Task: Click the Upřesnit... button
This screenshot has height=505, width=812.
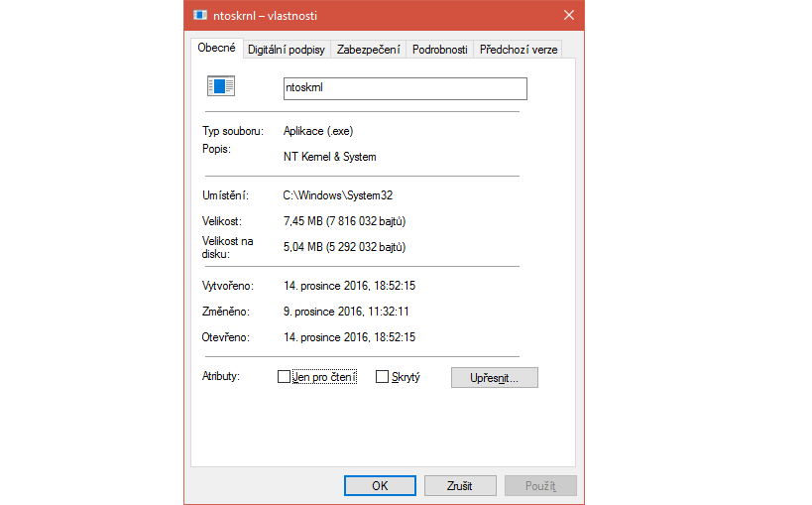Action: tap(494, 377)
